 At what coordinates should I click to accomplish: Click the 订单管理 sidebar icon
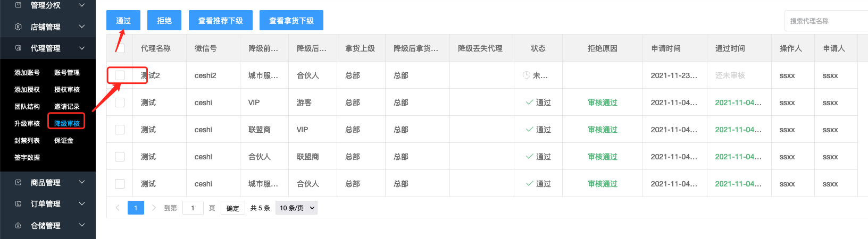(x=18, y=203)
